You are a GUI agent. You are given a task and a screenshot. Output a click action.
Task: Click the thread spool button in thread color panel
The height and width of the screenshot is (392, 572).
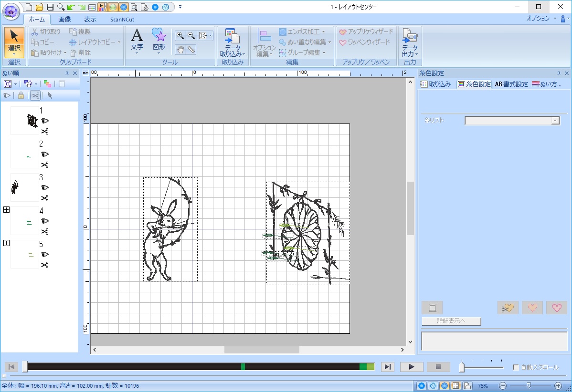[x=432, y=308]
